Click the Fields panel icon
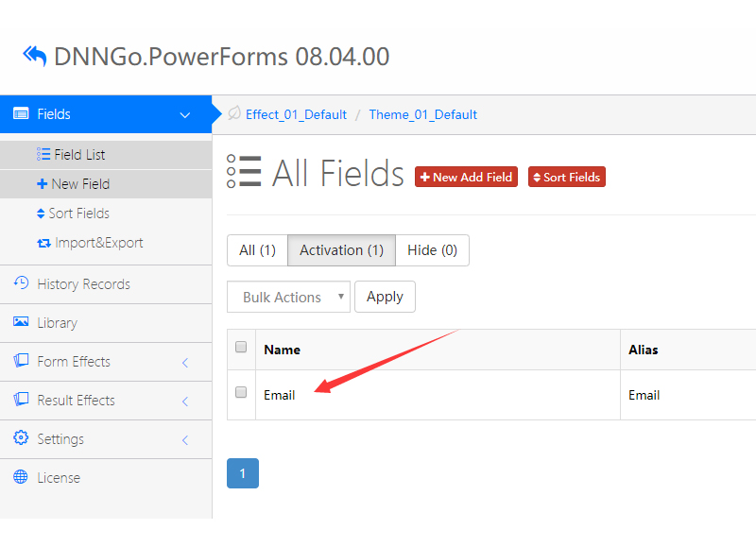 pos(21,114)
